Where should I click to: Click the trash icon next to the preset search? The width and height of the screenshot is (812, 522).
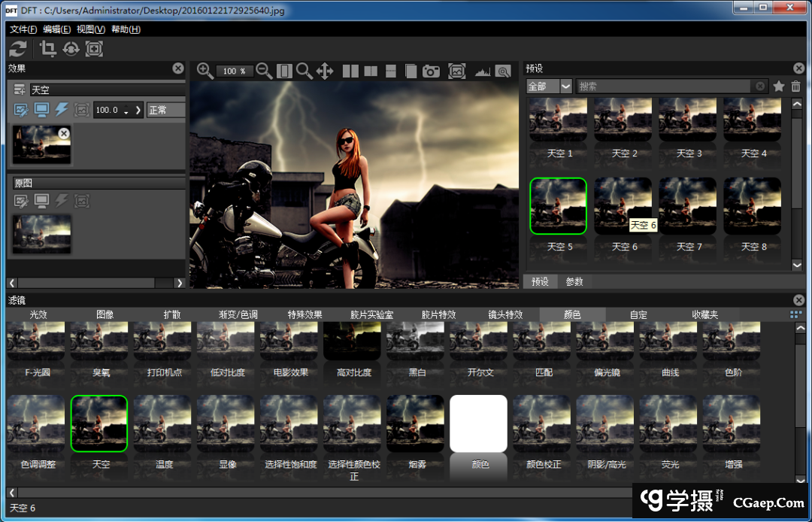pyautogui.click(x=795, y=86)
